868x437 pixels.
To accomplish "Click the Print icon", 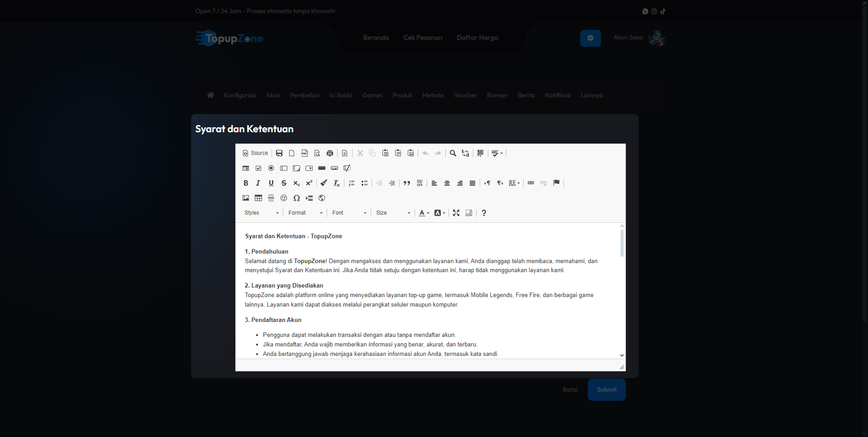I will (x=330, y=153).
